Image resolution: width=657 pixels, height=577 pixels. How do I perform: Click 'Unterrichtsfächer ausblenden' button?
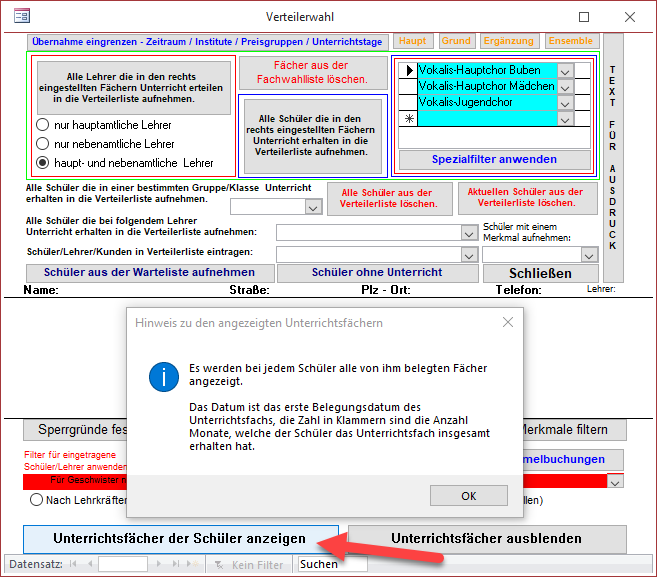486,538
